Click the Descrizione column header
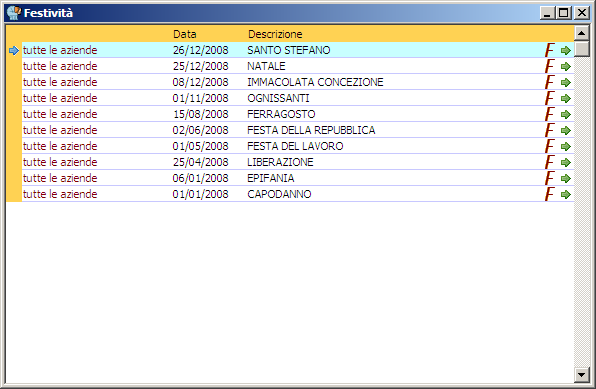This screenshot has height=389, width=596. coord(275,34)
